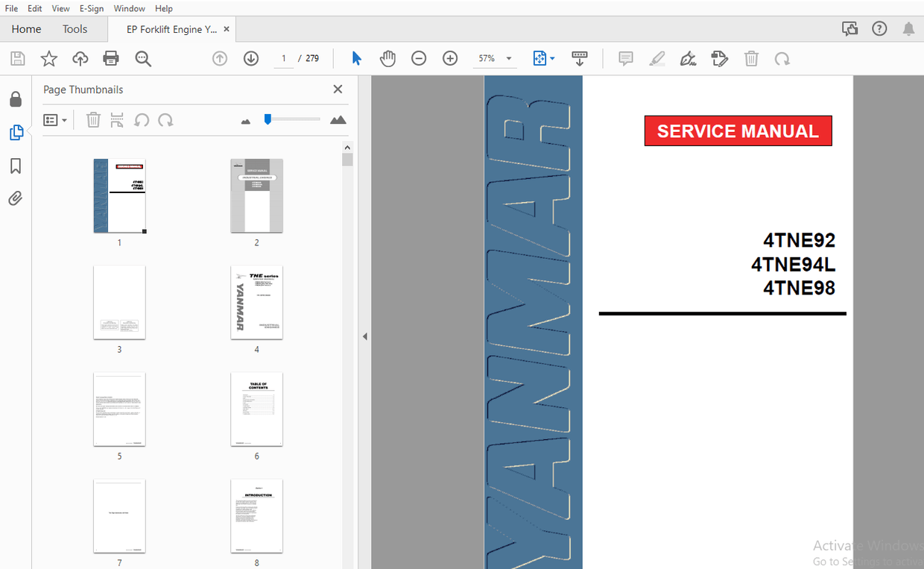The width and height of the screenshot is (924, 569).
Task: Open the Fill & Sign tool
Action: (x=688, y=58)
